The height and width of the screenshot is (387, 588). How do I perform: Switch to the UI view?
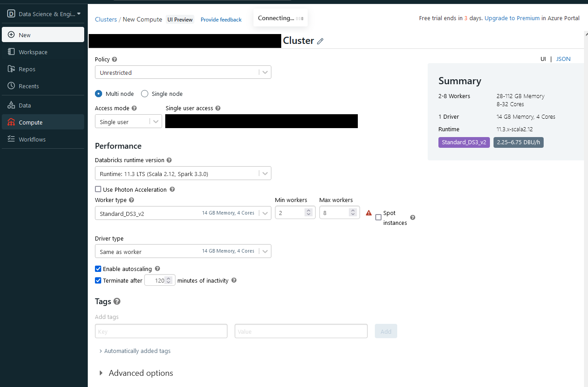click(543, 59)
